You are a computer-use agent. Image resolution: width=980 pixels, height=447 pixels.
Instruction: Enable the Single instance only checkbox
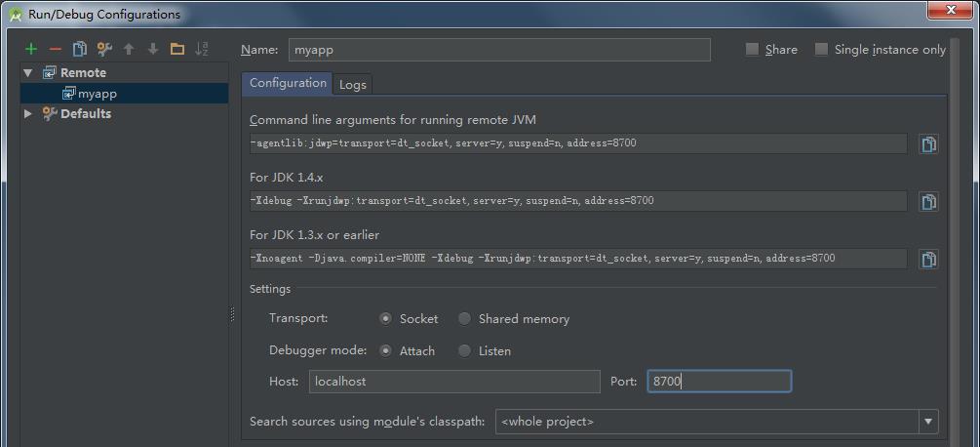pyautogui.click(x=821, y=50)
